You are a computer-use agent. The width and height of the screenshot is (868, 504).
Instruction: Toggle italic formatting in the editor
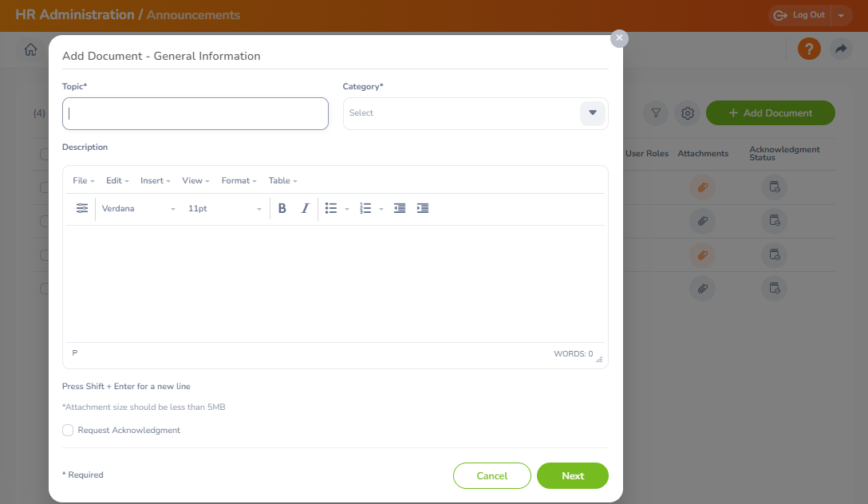305,208
